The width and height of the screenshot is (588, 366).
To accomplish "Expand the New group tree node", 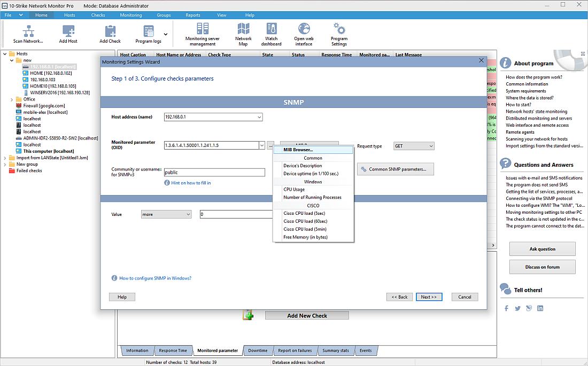I will [x=5, y=164].
